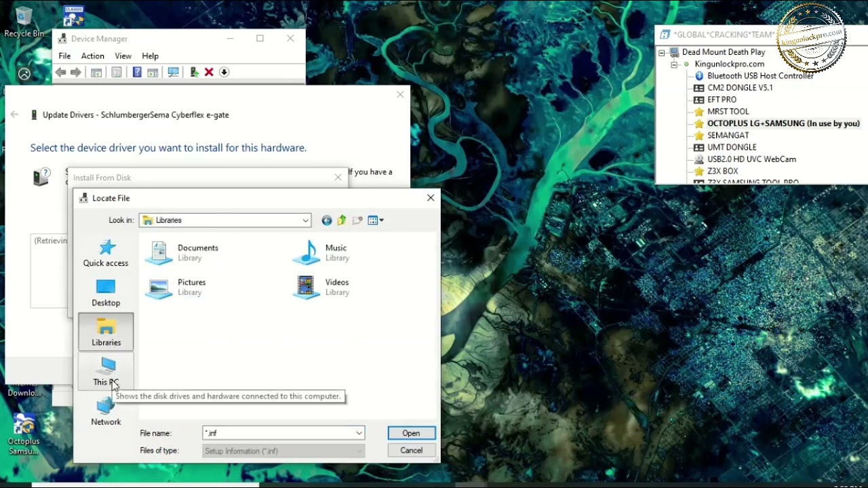Select the Octoplus Samsung desktop shortcut
This screenshot has height=488, width=868.
(24, 434)
